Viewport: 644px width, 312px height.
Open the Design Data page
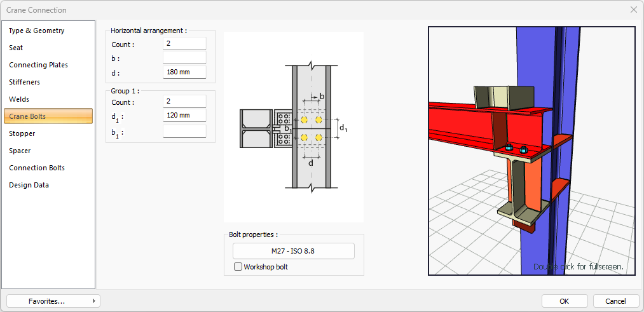coord(29,185)
